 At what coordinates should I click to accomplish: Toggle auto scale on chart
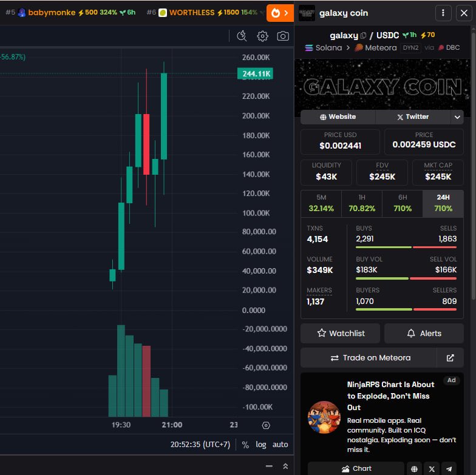[x=280, y=445]
